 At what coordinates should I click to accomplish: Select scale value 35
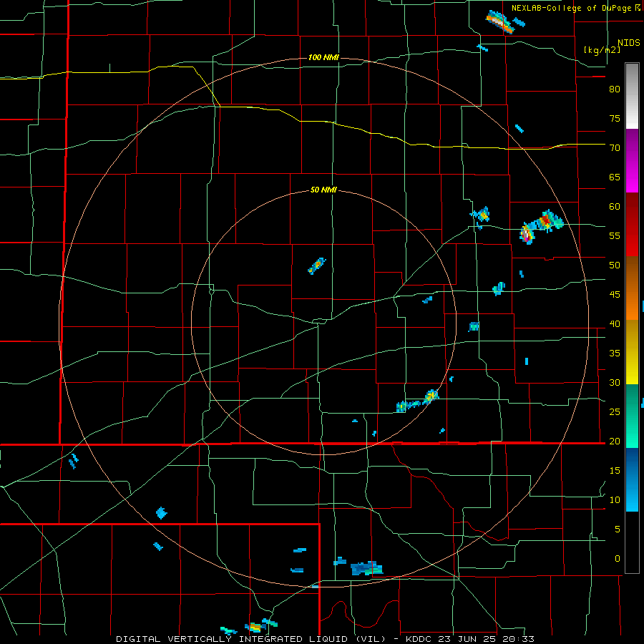click(615, 353)
